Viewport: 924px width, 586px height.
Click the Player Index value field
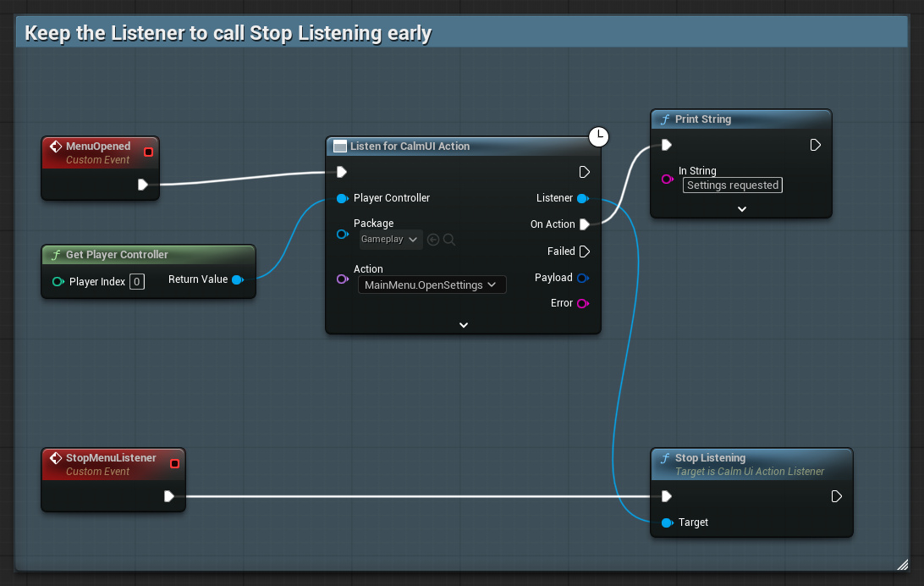pos(137,282)
